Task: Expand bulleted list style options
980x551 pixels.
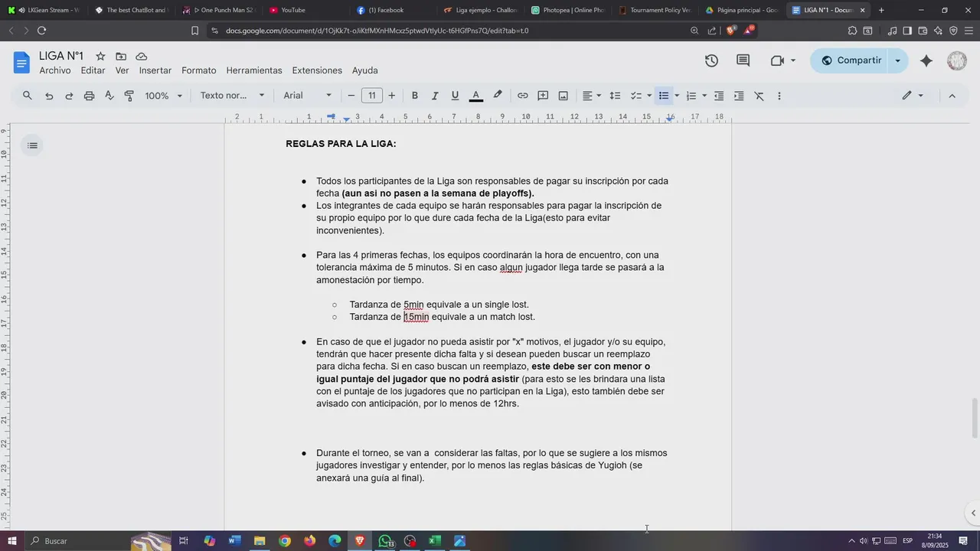Action: [677, 96]
